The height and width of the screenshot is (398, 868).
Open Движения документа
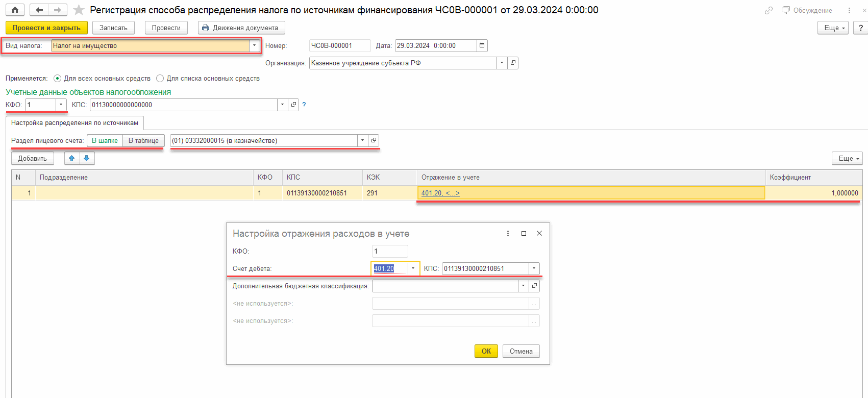click(241, 28)
